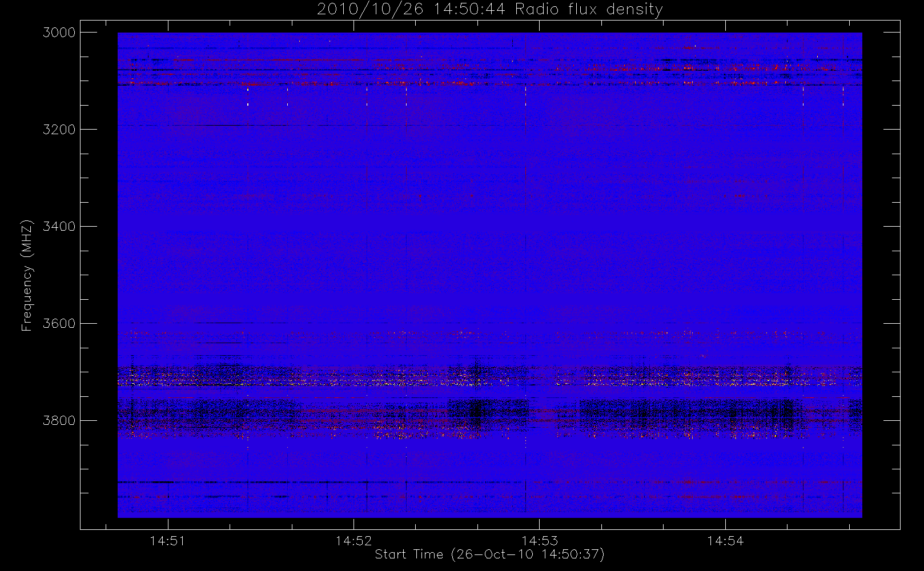Click the plot title '2010/10/26 14:50:44 Radio flux density'
Viewport: 924px width, 571px height.
tap(489, 10)
